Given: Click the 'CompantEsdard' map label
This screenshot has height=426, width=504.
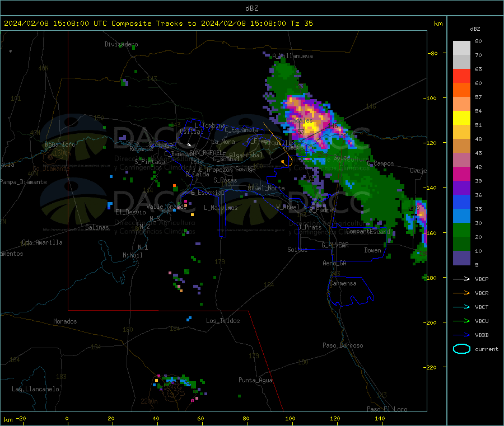Looking at the screenshot, I should pyautogui.click(x=368, y=231).
